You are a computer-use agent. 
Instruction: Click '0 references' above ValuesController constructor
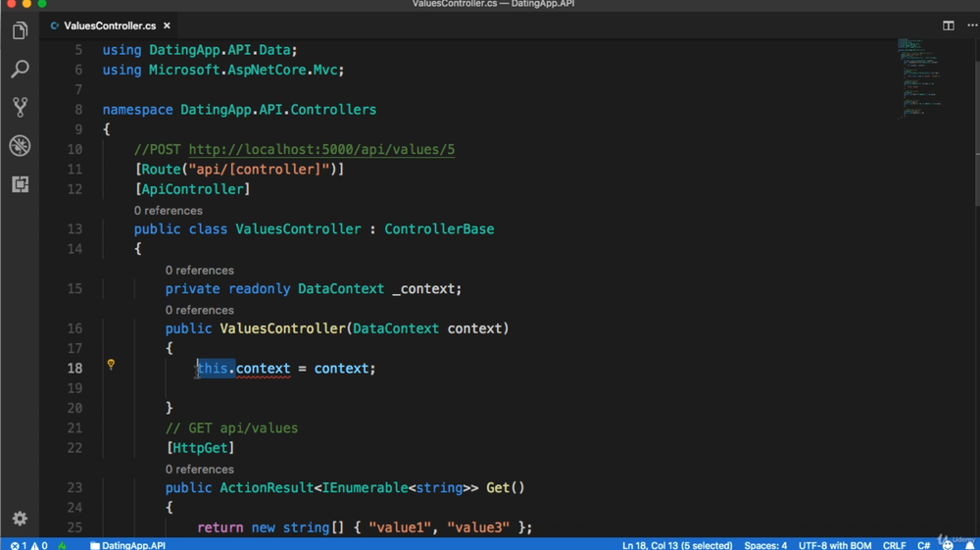coord(199,310)
